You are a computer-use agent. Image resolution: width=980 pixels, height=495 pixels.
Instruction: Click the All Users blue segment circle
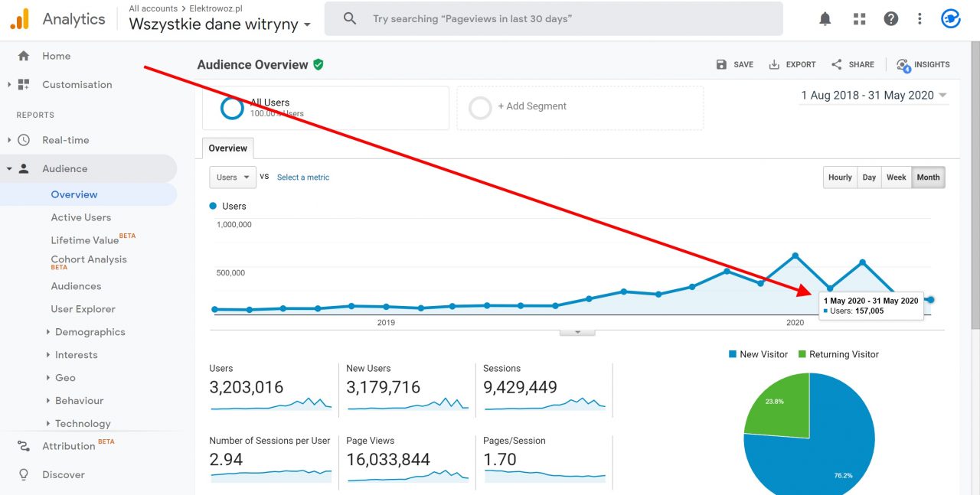point(232,108)
